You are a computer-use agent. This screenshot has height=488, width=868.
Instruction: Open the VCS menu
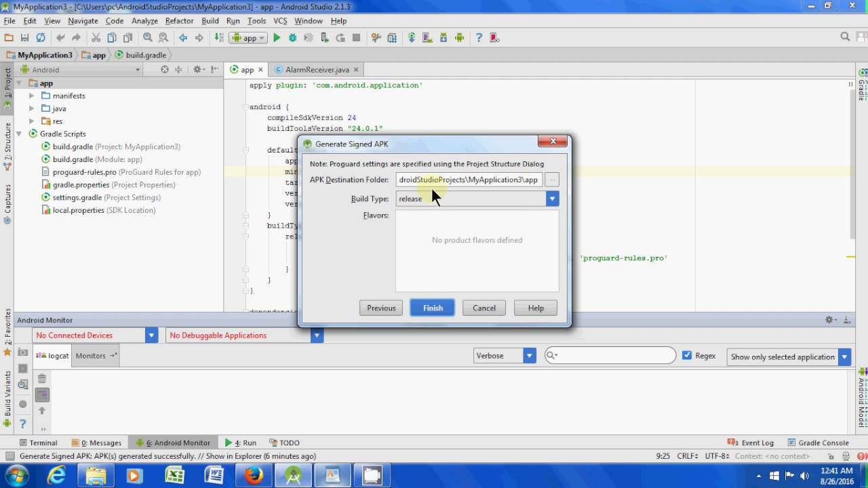pos(280,21)
